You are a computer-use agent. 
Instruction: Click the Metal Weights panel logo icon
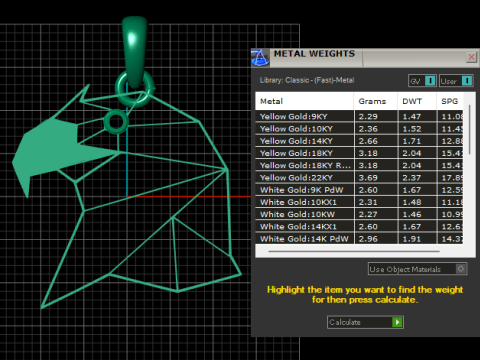click(x=260, y=57)
